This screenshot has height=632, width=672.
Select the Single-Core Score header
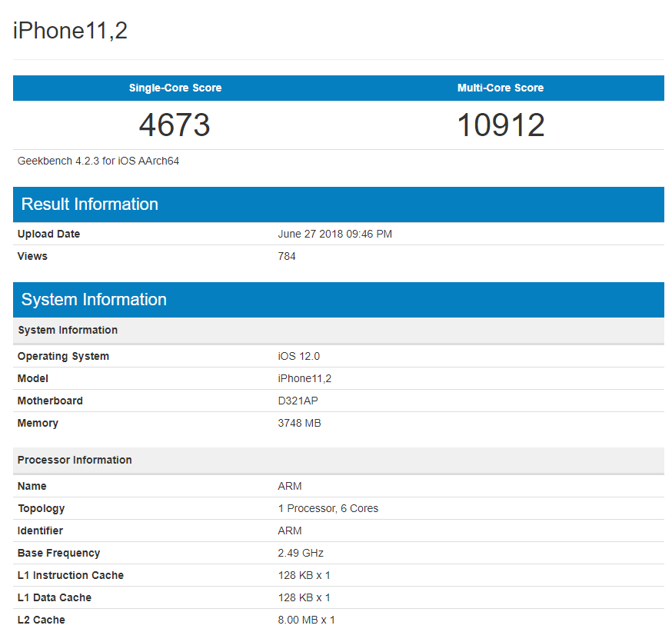click(x=175, y=88)
